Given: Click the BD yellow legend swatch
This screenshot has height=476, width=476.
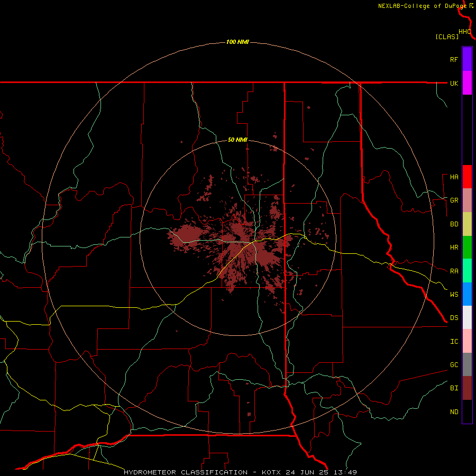Looking at the screenshot, I should [x=467, y=224].
